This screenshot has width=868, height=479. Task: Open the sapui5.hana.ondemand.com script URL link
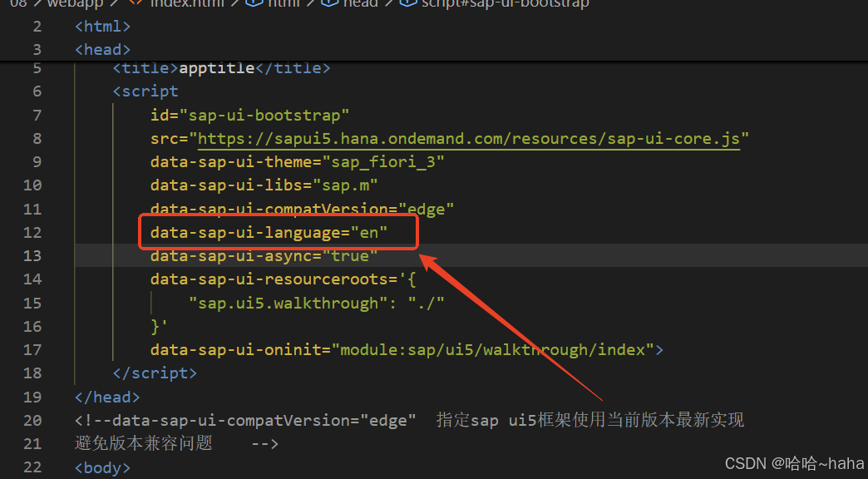point(469,138)
